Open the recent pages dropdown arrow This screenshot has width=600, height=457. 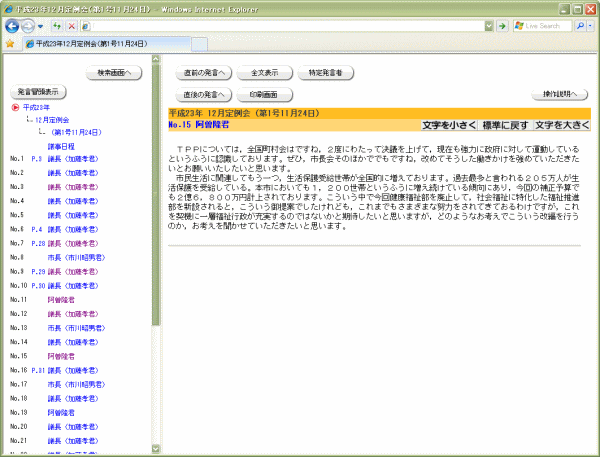[41, 26]
